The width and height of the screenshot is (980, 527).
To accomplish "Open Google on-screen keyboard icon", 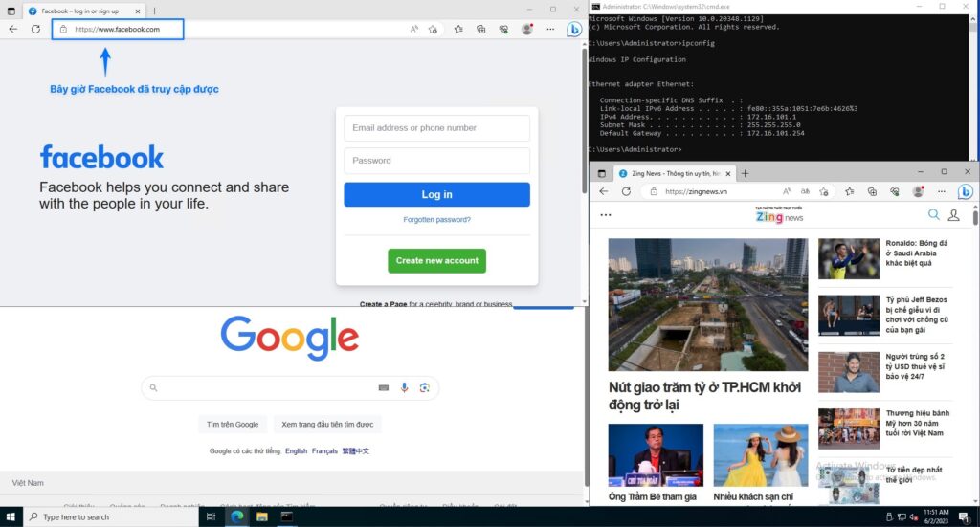I will [x=384, y=387].
